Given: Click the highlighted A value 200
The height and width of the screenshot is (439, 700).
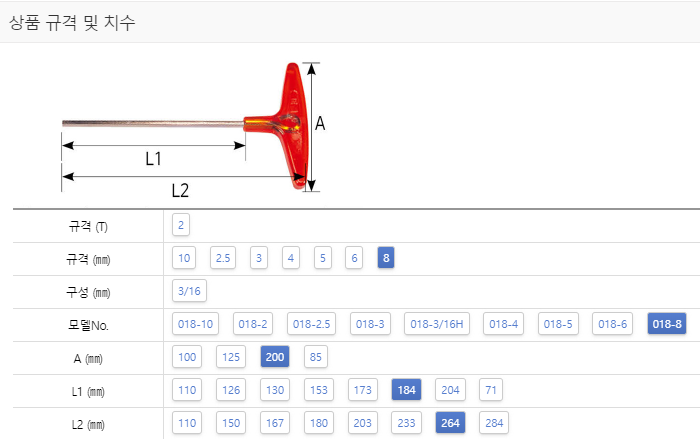Looking at the screenshot, I should 275,357.
